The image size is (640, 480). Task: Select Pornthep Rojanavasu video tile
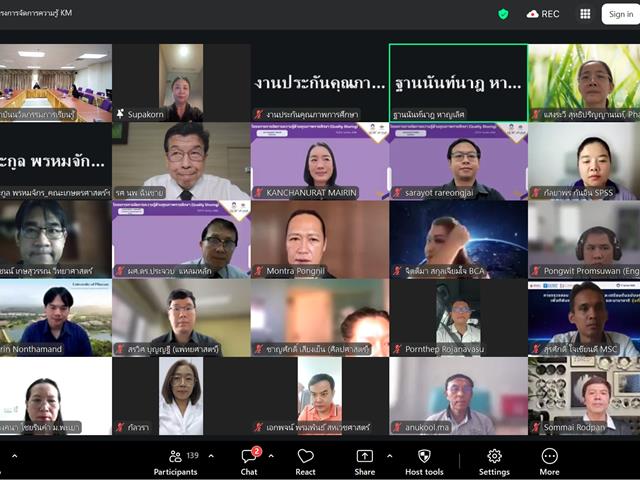[x=458, y=318]
